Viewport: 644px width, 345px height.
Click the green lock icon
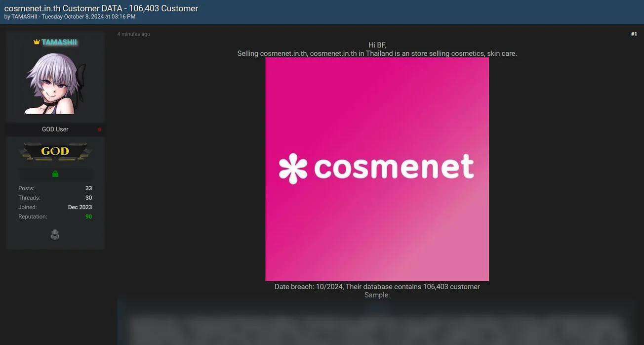(55, 174)
